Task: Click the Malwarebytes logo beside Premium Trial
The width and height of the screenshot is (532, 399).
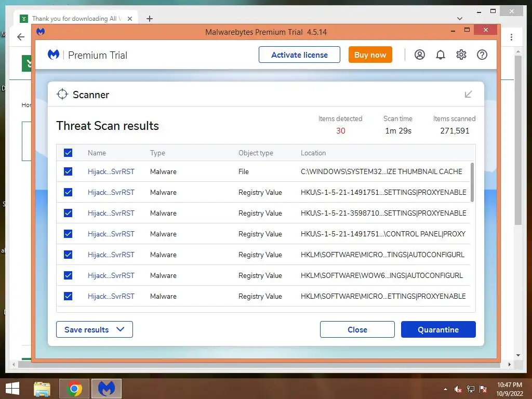Action: tap(54, 55)
